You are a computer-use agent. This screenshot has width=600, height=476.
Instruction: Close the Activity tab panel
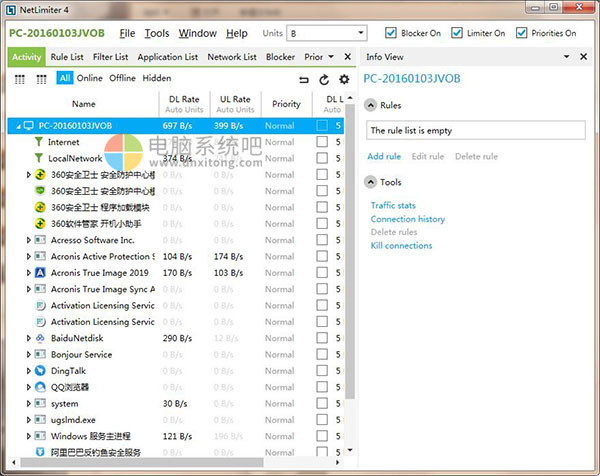(x=348, y=57)
